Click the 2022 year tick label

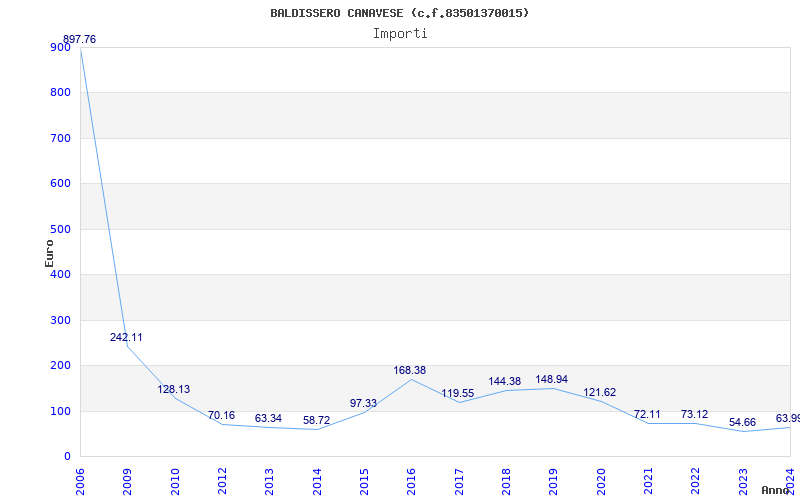pos(695,481)
